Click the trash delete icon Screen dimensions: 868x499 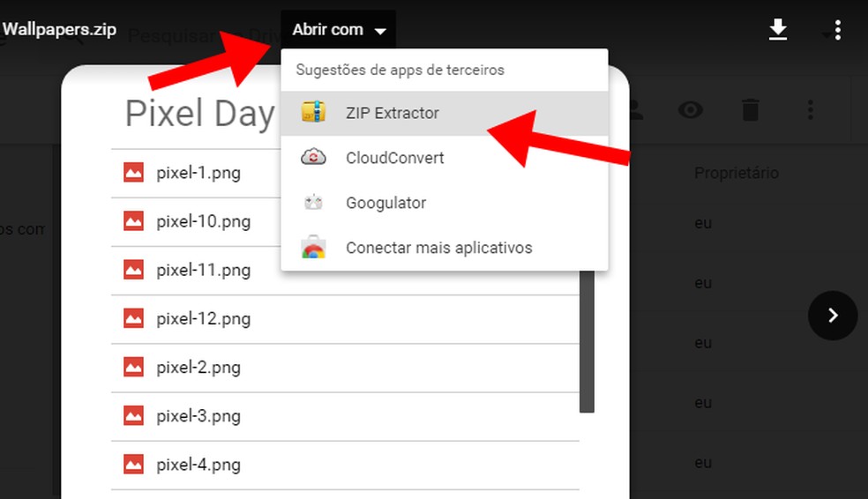pyautogui.click(x=750, y=110)
